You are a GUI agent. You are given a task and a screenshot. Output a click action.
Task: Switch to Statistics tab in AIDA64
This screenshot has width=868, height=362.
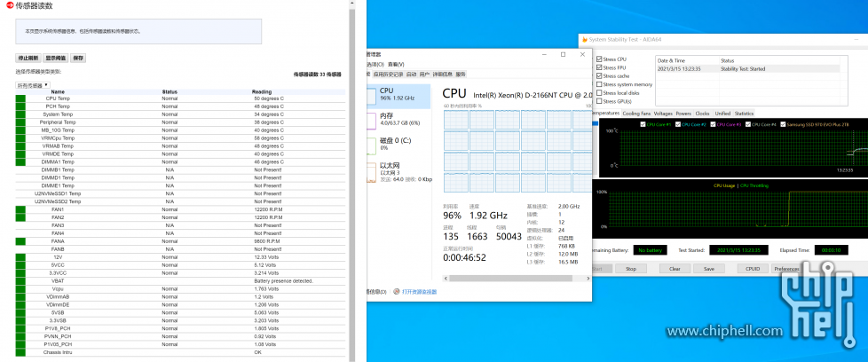(x=744, y=114)
